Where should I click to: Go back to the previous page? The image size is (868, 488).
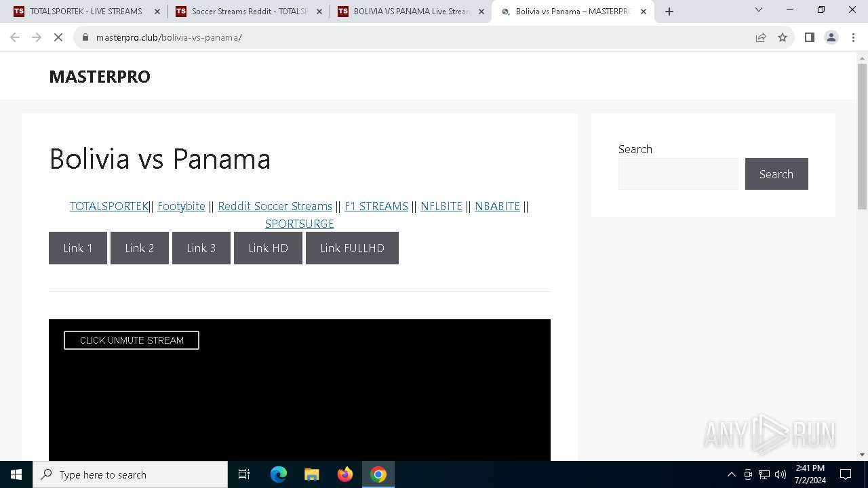tap(15, 37)
